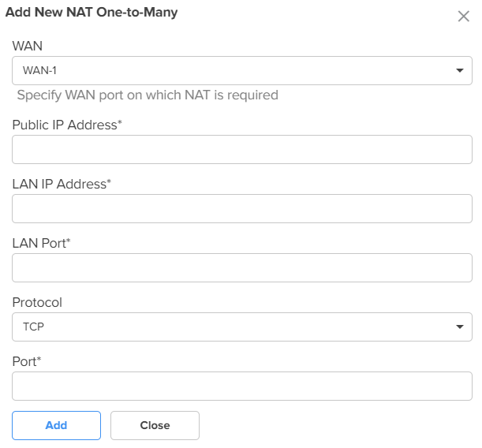Select the LAN IP Address text box
Screen dimensions: 482x448
click(242, 208)
